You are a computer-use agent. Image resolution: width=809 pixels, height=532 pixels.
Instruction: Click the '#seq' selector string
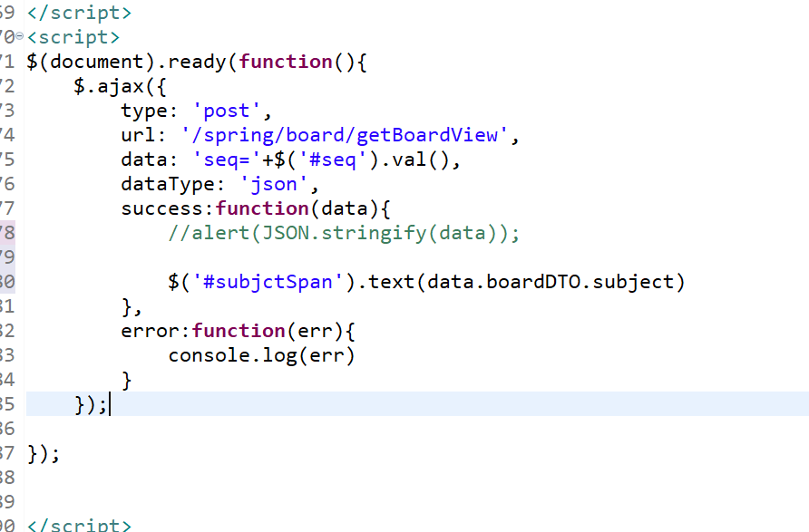click(x=333, y=160)
